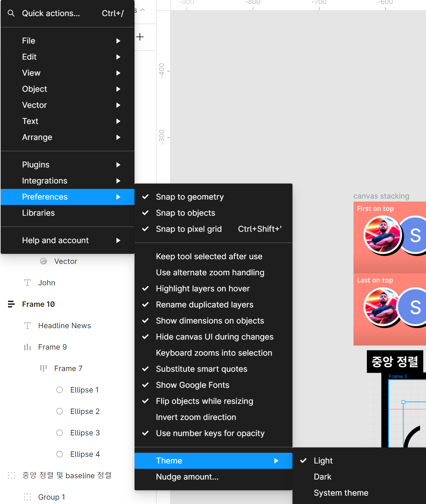The width and height of the screenshot is (426, 504).
Task: Open the Text submenu
Action: coord(68,121)
